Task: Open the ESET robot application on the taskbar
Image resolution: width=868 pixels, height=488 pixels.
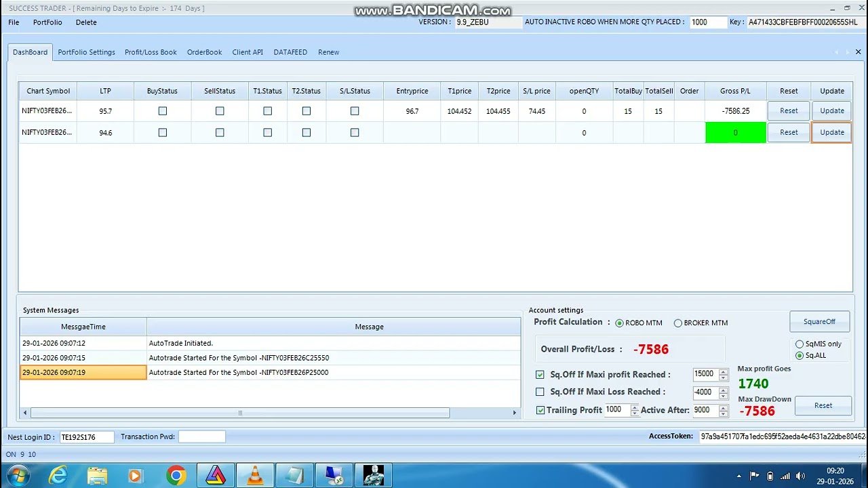Action: (x=374, y=474)
